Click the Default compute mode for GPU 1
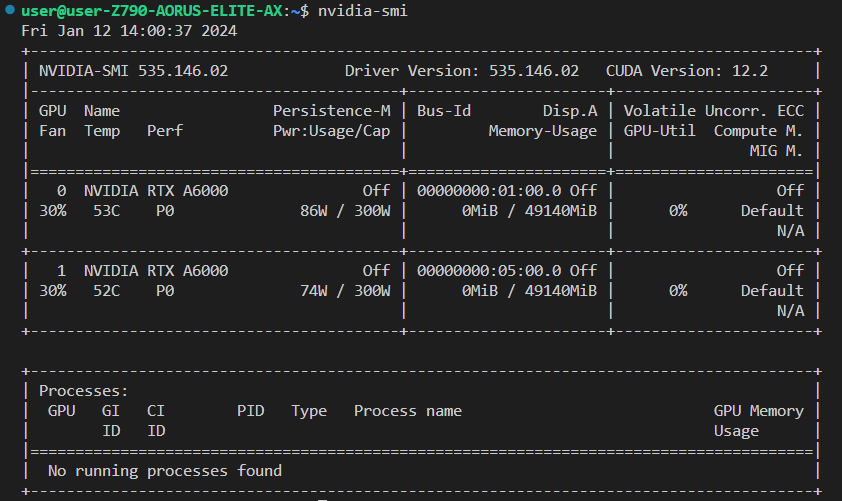The width and height of the screenshot is (842, 501). [x=772, y=291]
